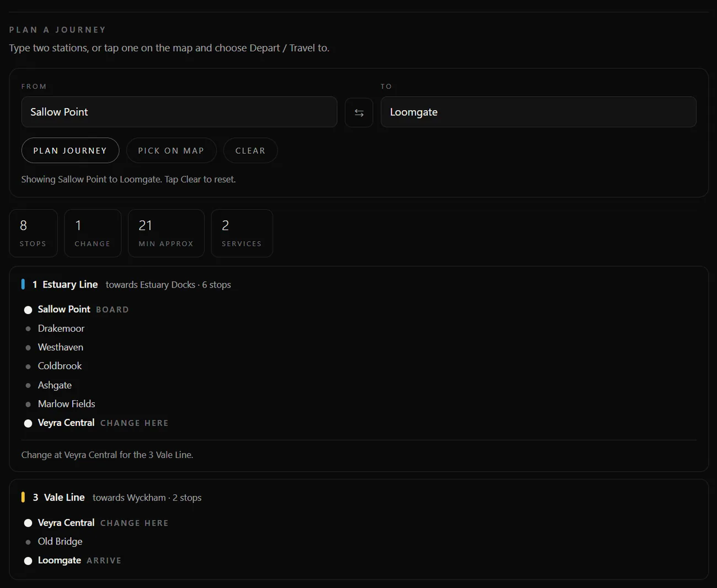Select the Marlow Fields stop
This screenshot has width=717, height=588.
66,404
